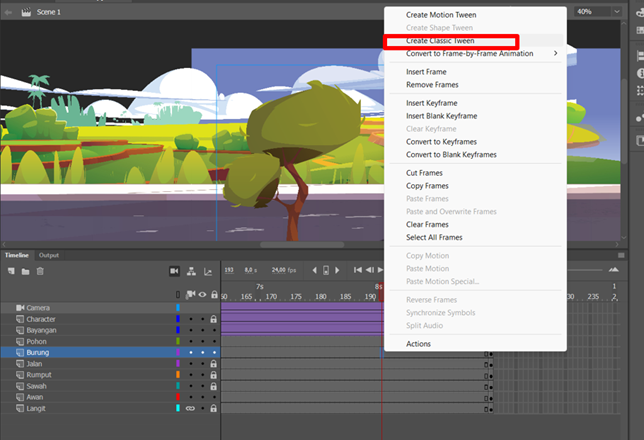This screenshot has width=644, height=440.
Task: Click the New Folder icon in Timeline
Action: 25,271
